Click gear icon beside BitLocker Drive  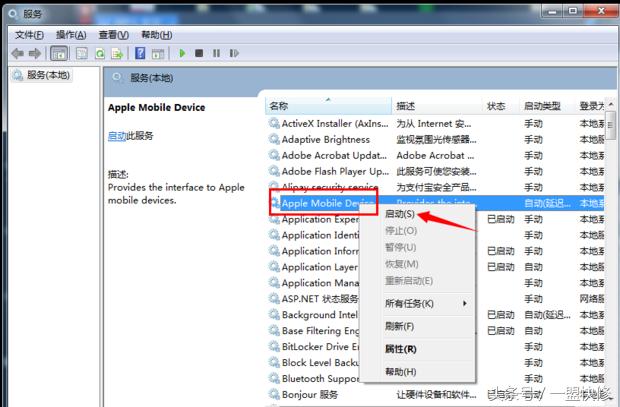point(274,346)
